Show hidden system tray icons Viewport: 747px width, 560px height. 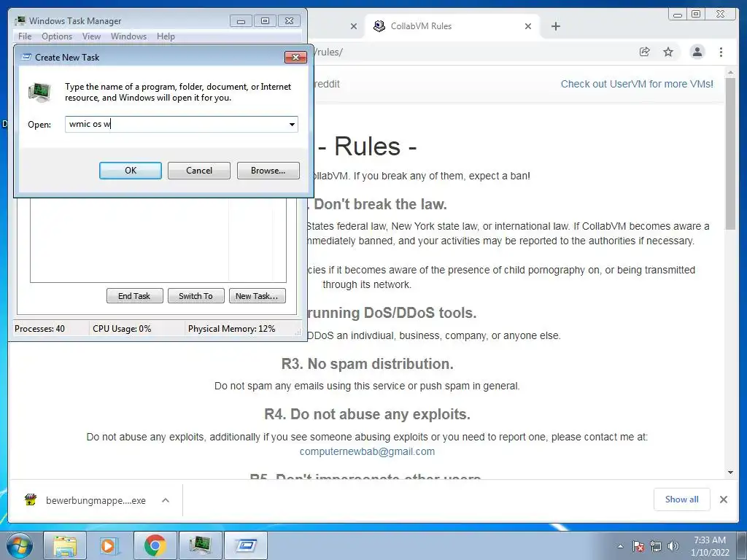click(x=620, y=546)
